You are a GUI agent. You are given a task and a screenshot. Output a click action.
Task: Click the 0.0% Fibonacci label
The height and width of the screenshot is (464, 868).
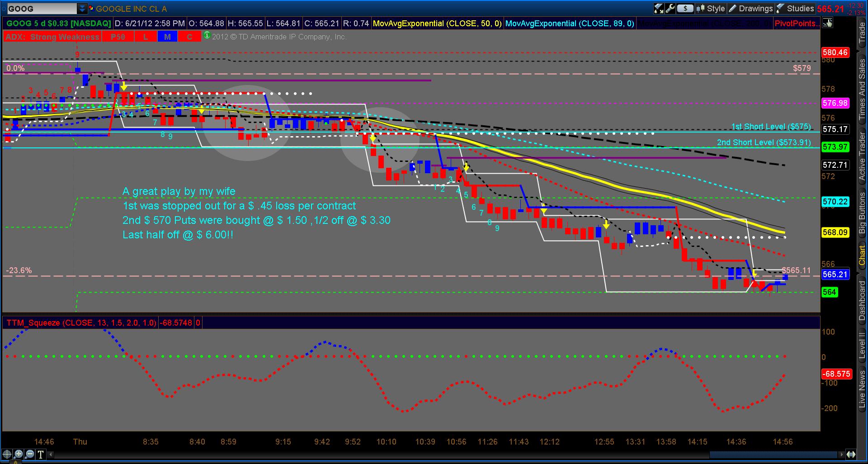click(x=15, y=68)
